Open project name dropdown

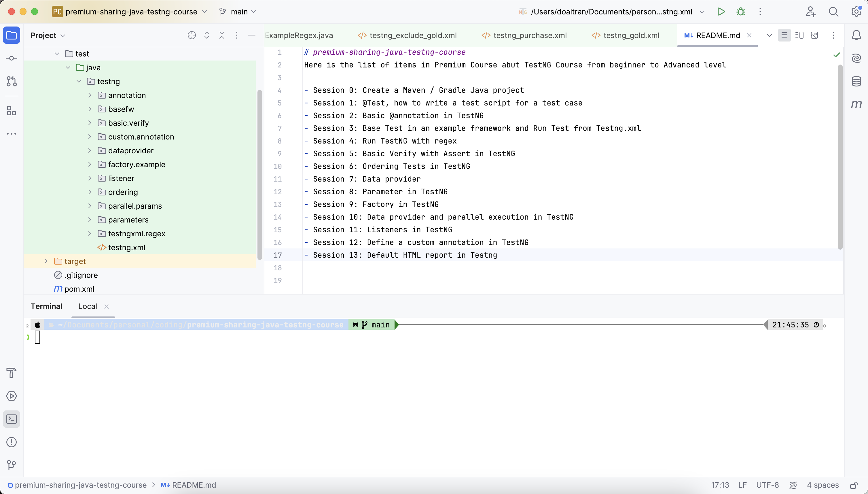tap(130, 12)
